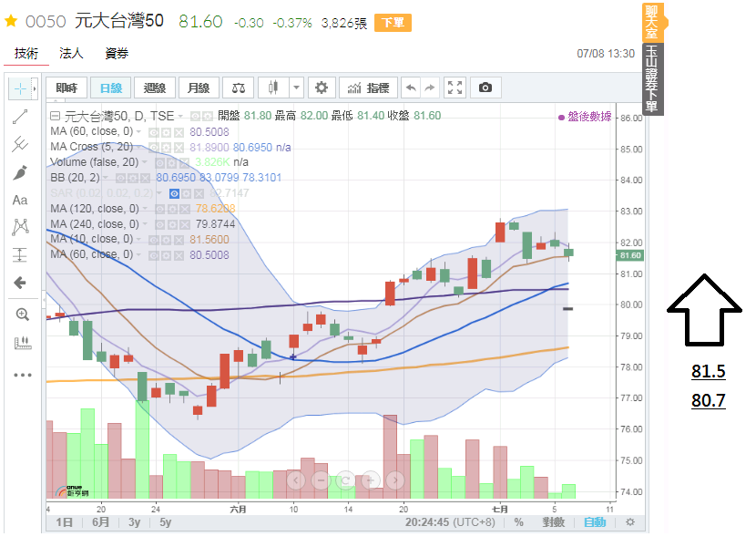This screenshot has height=547, width=756.
Task: Remove the MA (240, close, 0) indicator
Action: pyautogui.click(x=185, y=224)
